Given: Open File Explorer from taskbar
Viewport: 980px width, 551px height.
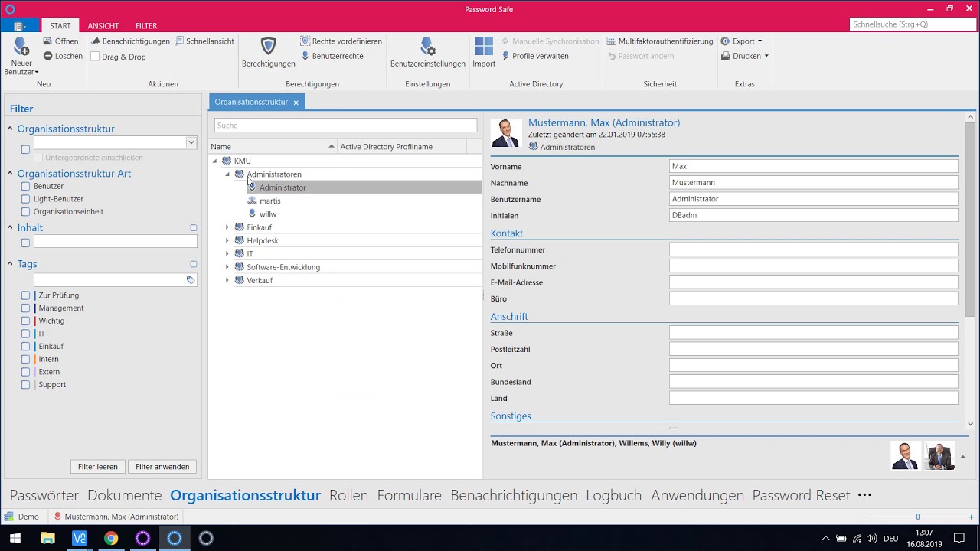Looking at the screenshot, I should coord(47,538).
